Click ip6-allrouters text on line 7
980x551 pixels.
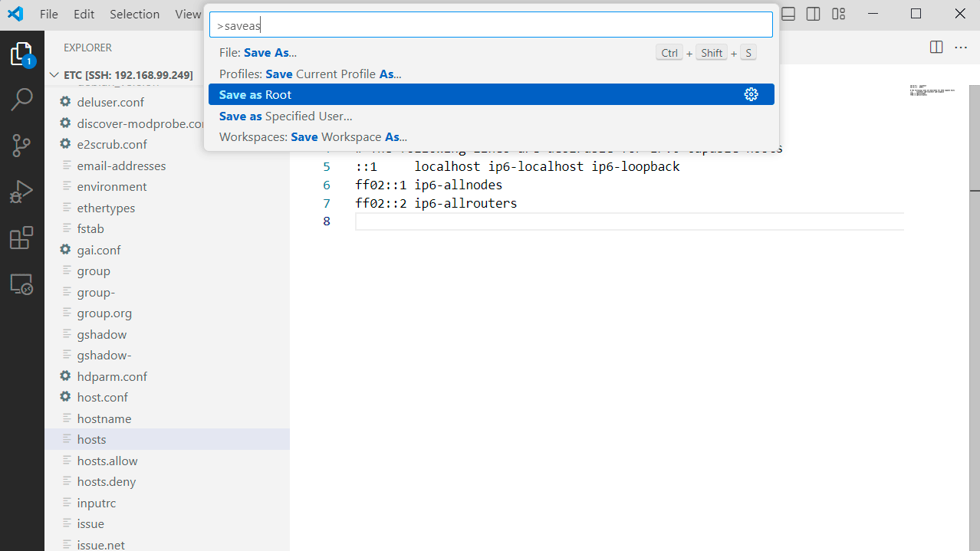click(x=465, y=203)
